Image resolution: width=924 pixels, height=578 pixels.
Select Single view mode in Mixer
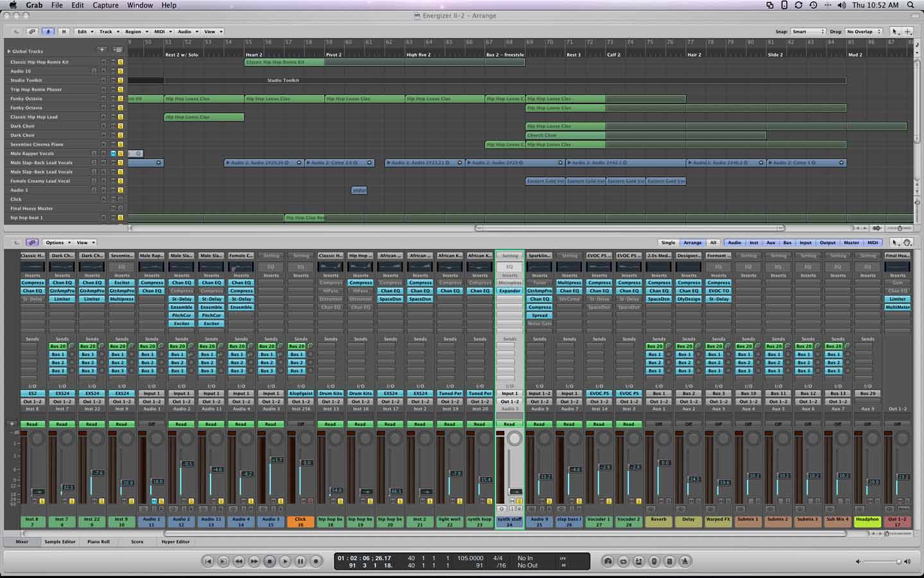point(669,243)
